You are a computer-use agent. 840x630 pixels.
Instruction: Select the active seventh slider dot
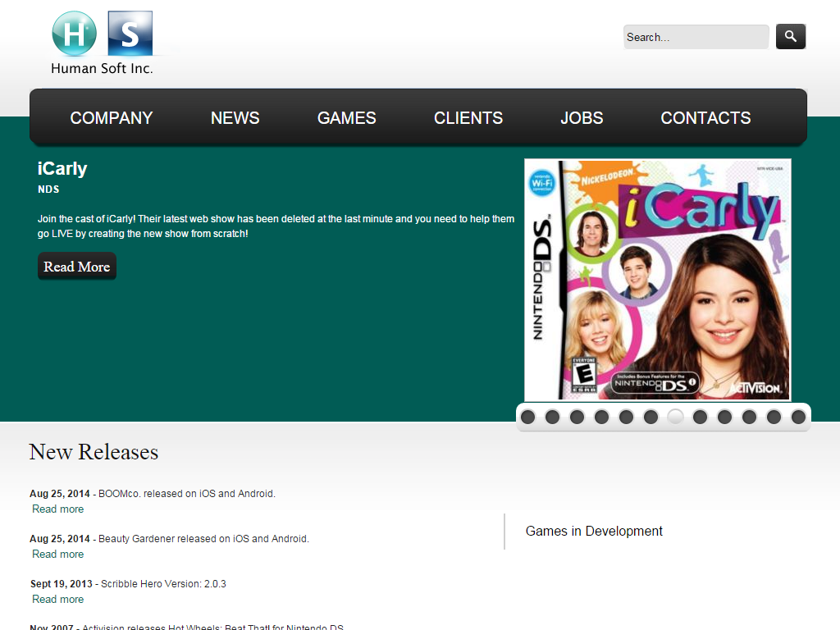coord(676,417)
